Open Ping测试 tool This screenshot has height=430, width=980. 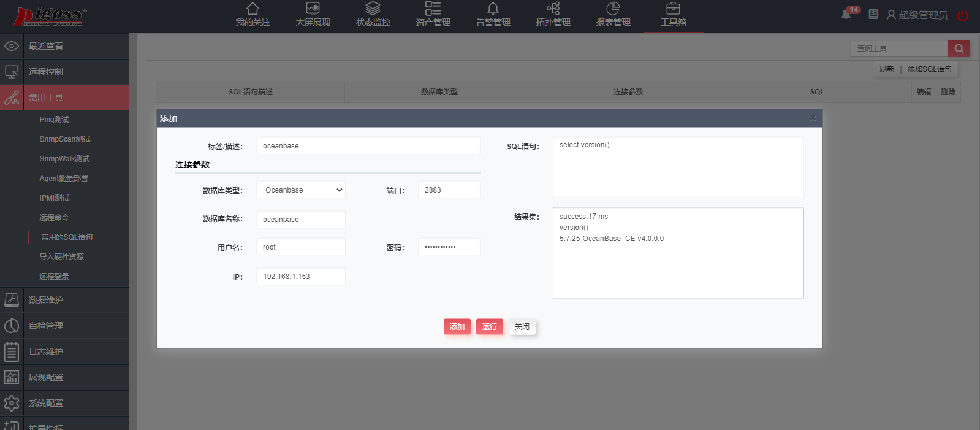click(x=54, y=120)
